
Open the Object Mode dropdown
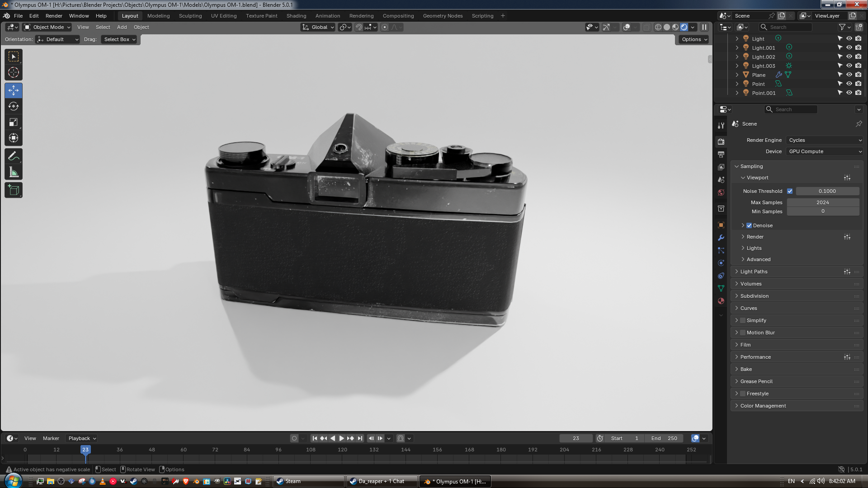point(47,27)
